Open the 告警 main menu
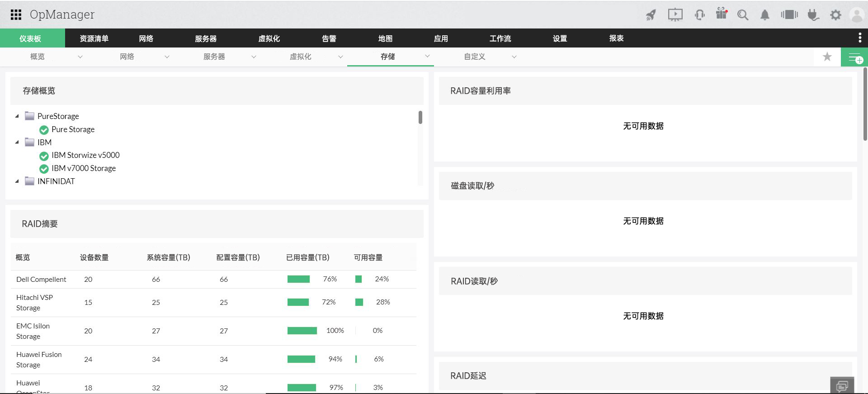868x394 pixels. (x=329, y=38)
